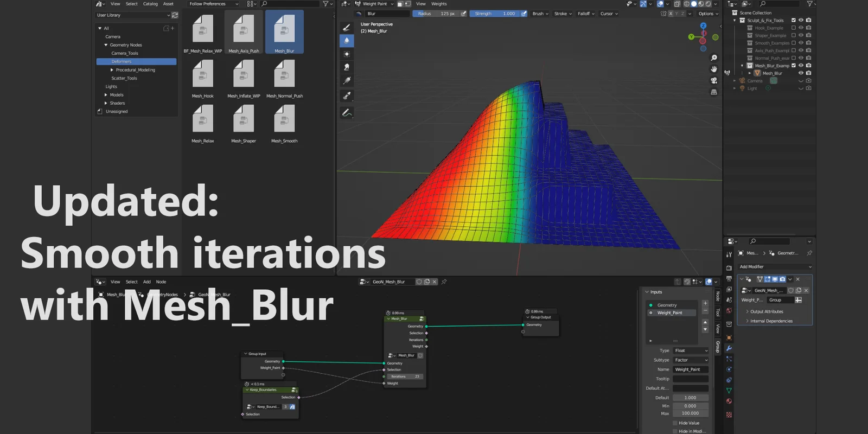The height and width of the screenshot is (434, 868).
Task: Expand the Procedural_Modeling catalog
Action: (112, 70)
